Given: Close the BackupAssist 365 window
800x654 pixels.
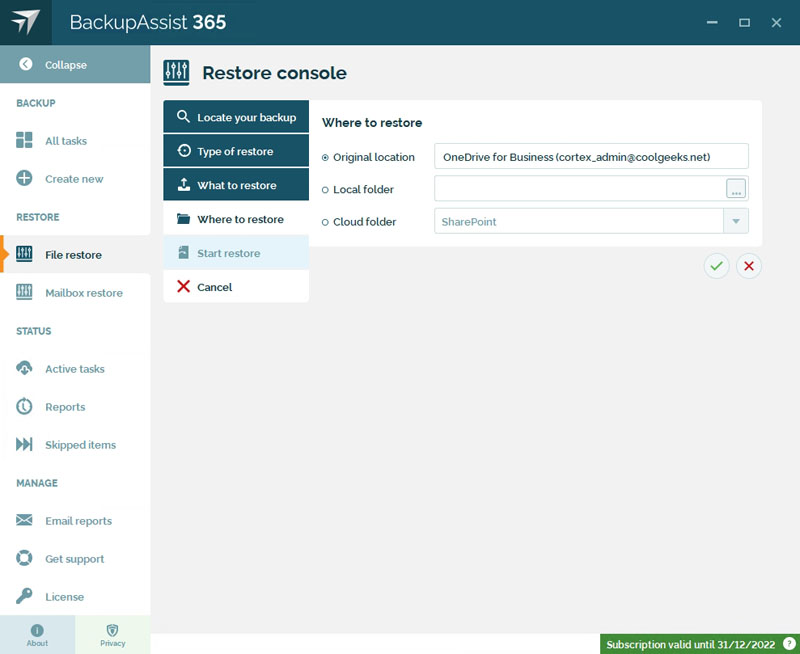Looking at the screenshot, I should [776, 22].
